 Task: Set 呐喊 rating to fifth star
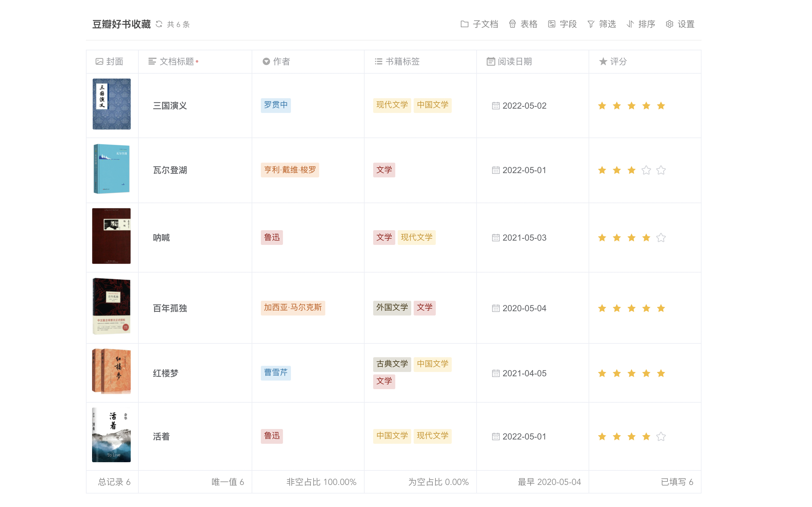[661, 238]
